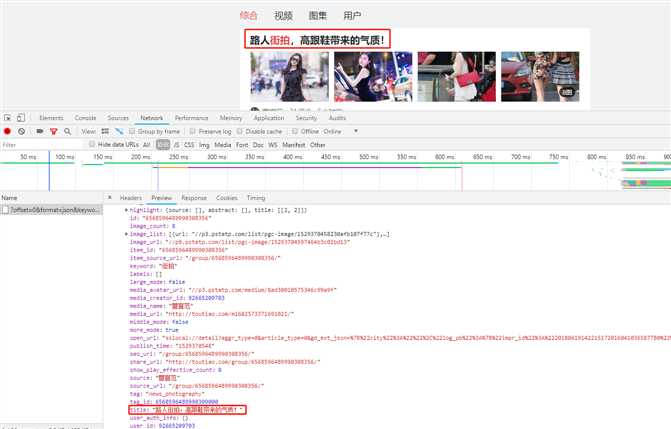Stop recording with the red record button
This screenshot has height=429, width=671.
[x=7, y=131]
